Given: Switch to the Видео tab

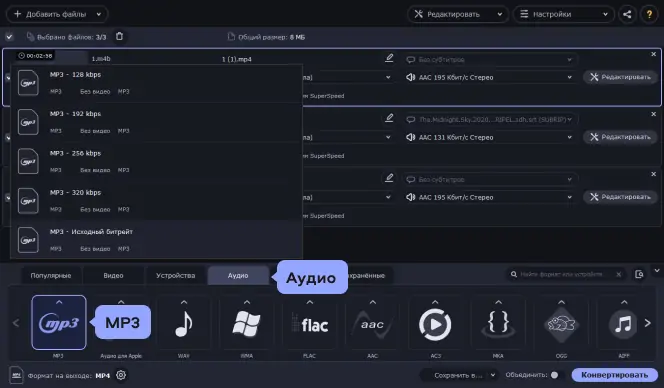Looking at the screenshot, I should pos(113,275).
